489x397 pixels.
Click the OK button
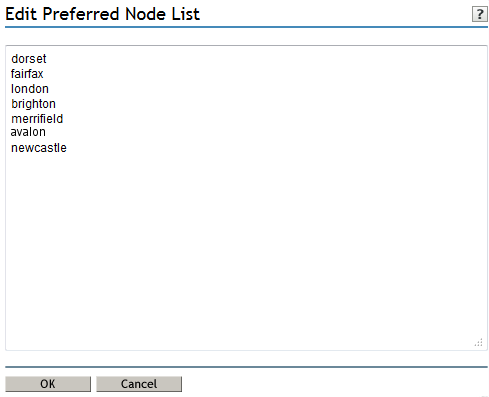(48, 384)
